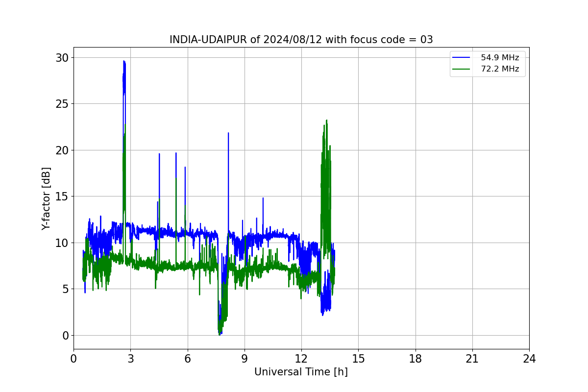Click the 'Universal Time [h]' axis label
This screenshot has height=392, width=588.
pos(301,372)
